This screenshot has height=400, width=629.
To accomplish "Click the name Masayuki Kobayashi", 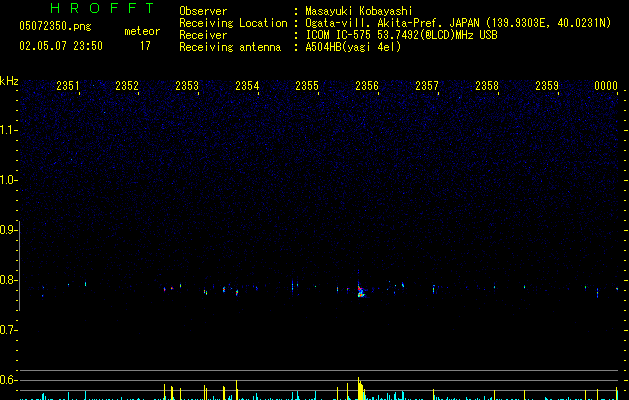I will pos(359,11).
